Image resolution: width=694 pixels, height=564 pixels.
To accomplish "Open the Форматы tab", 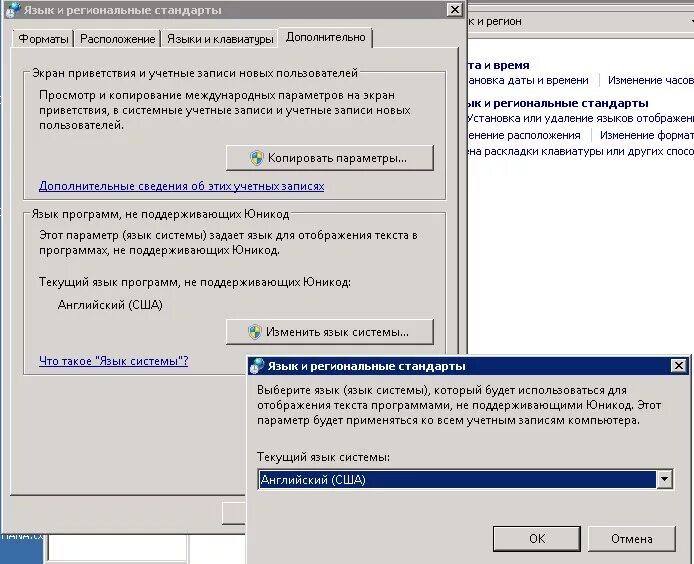I will 43,39.
